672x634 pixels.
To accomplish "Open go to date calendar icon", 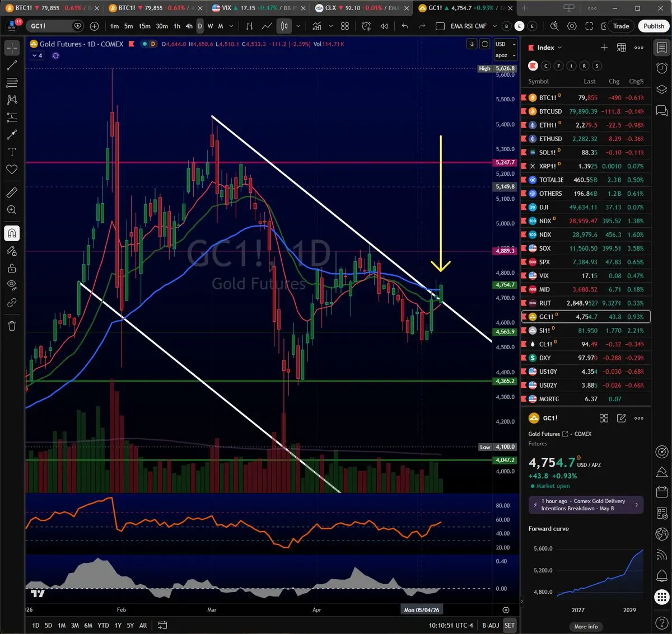I will [162, 625].
